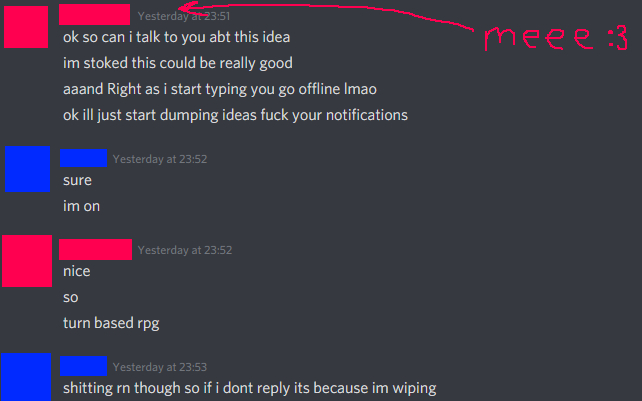The image size is (642, 401).
Task: Open the blue username timestamped 23:53
Action: (84, 366)
